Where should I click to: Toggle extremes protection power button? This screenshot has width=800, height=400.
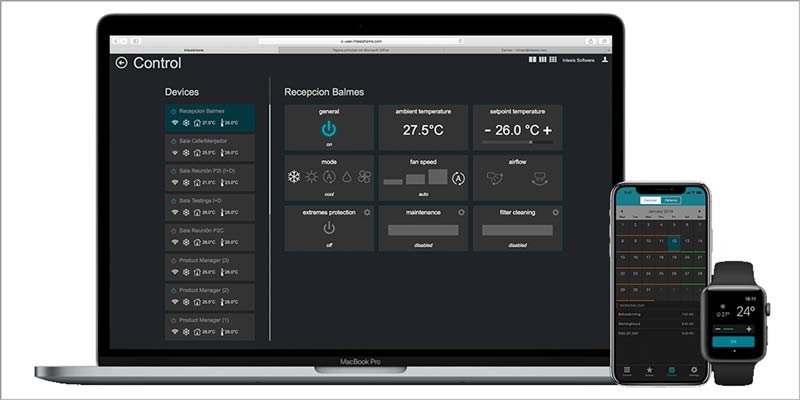point(329,228)
